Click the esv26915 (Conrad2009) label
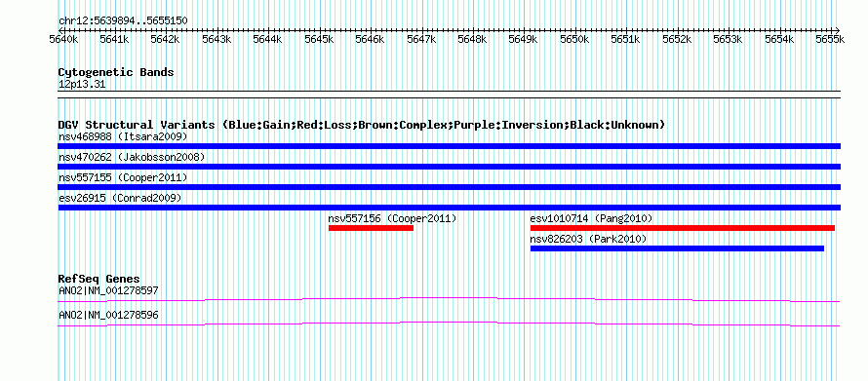Viewport: 868px width, 381px height. [x=120, y=198]
